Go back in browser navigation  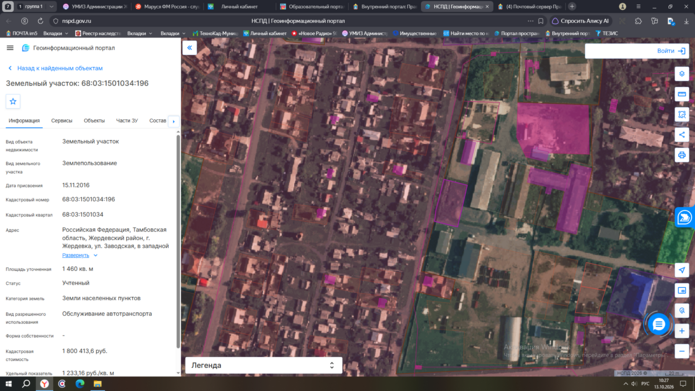pyautogui.click(x=9, y=21)
